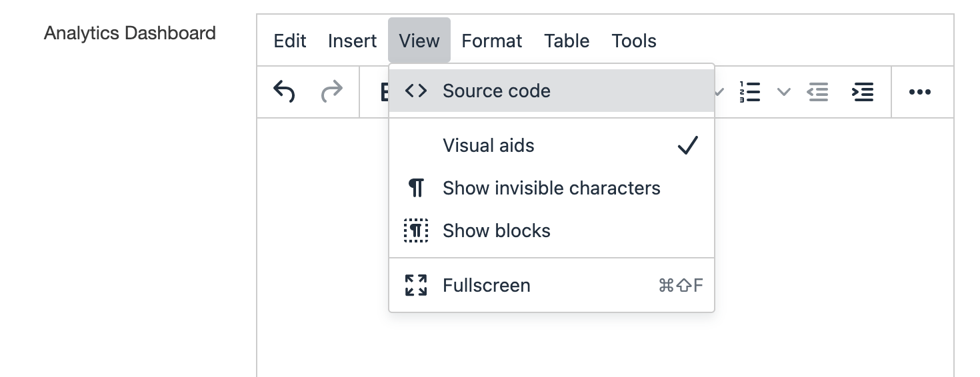Toggle bold formatting in toolbar
The image size is (980, 377).
(x=383, y=92)
